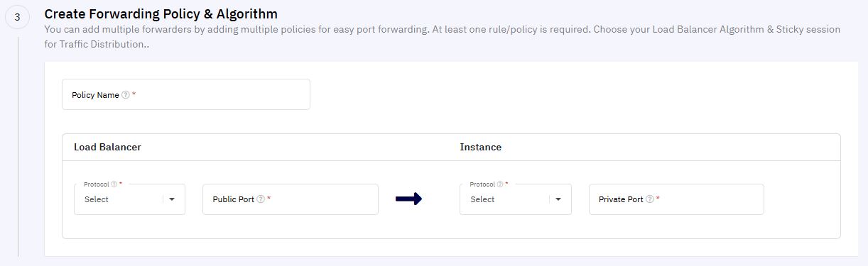Click the description text about multiple forwarders
868x266 pixels.
[442, 37]
